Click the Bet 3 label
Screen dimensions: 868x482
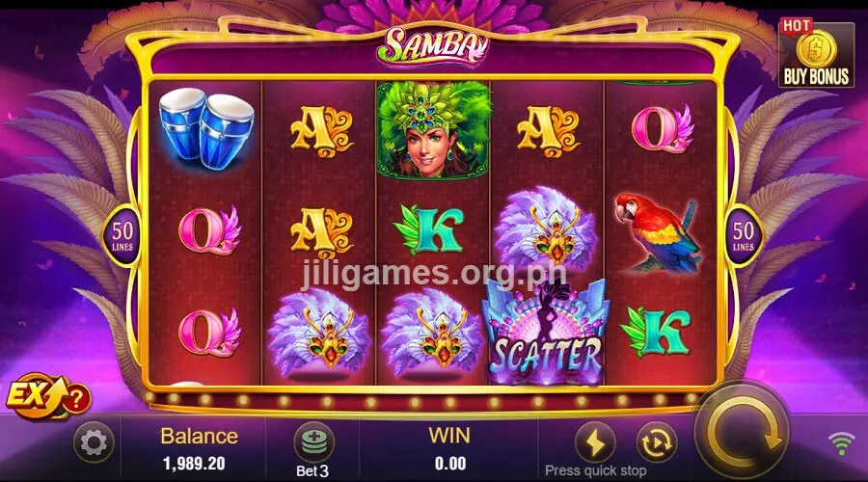[312, 471]
